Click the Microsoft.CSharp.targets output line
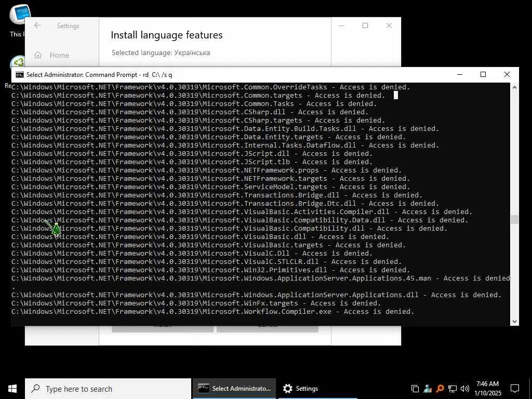 pos(198,120)
